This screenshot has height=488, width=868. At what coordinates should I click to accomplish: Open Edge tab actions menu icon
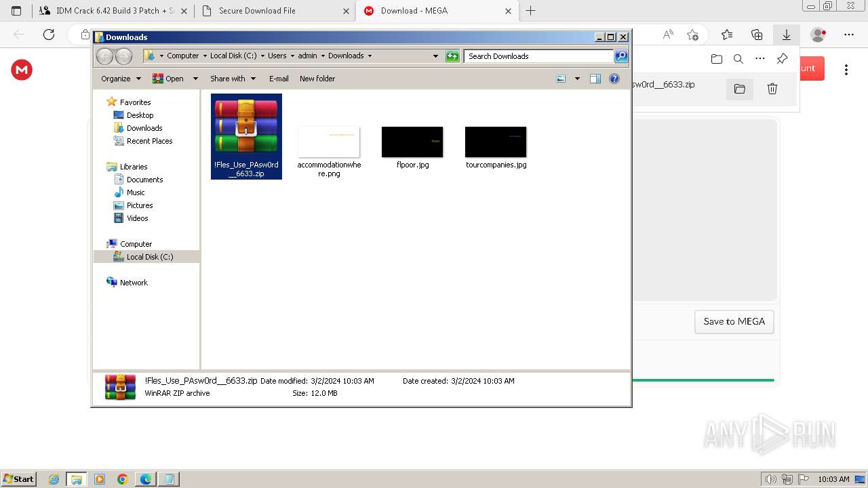click(16, 11)
